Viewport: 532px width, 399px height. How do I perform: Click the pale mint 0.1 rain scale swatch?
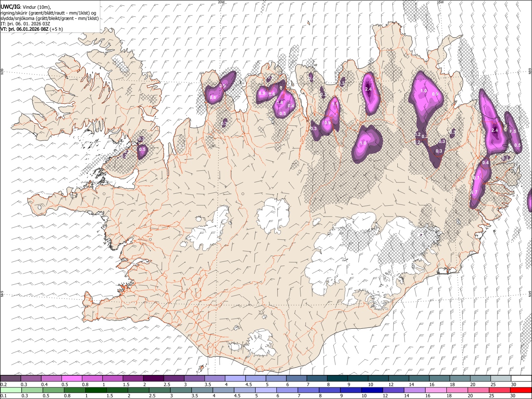(11, 390)
